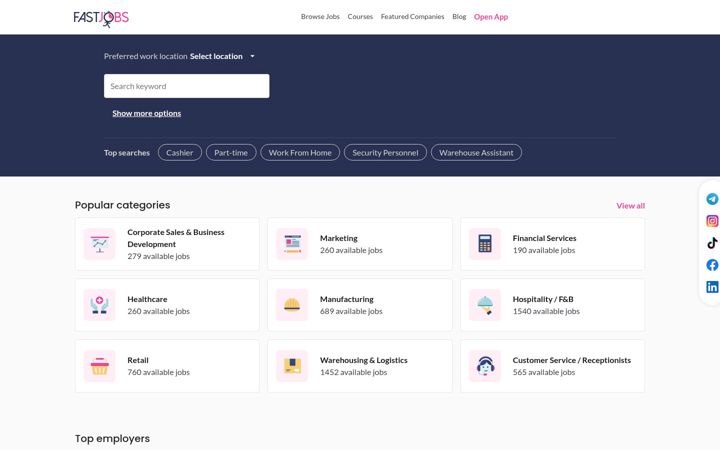Select the Cashier top search chip
Image resolution: width=720 pixels, height=450 pixels.
(180, 153)
